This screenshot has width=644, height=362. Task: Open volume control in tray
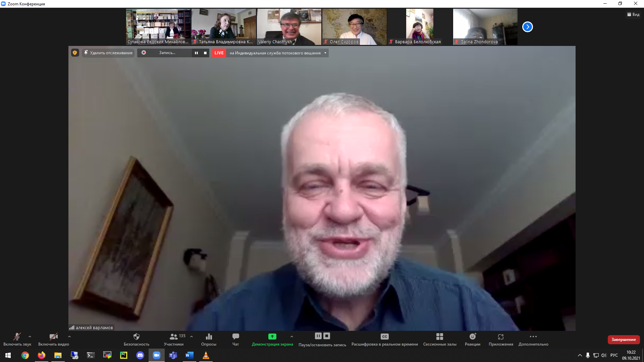(x=604, y=355)
